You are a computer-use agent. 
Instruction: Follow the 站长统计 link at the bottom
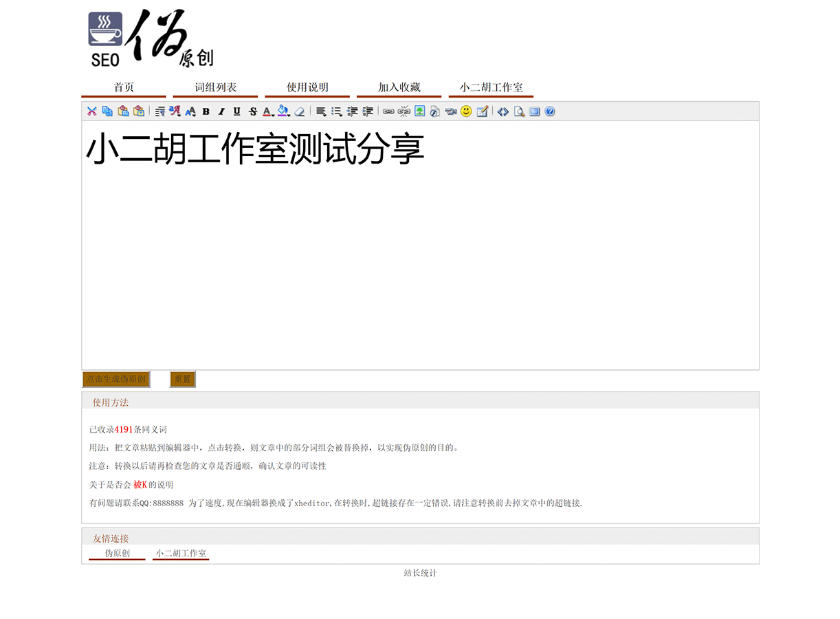tap(421, 574)
